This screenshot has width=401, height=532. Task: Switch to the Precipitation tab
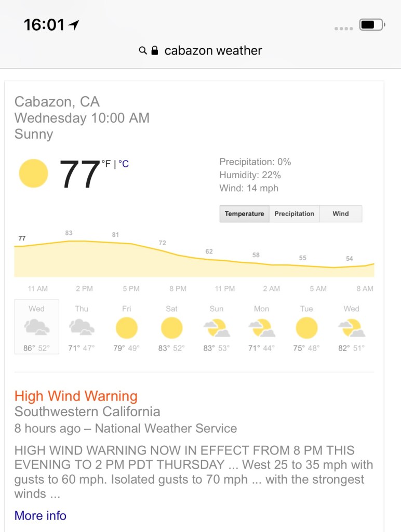click(294, 214)
